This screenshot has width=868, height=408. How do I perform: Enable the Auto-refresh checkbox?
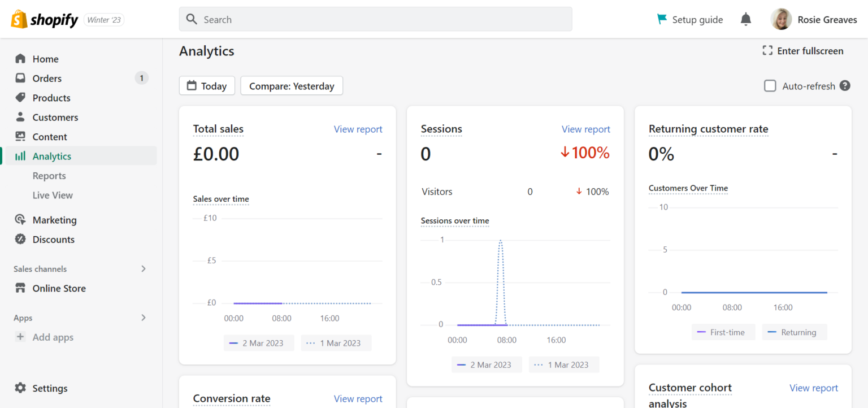770,85
